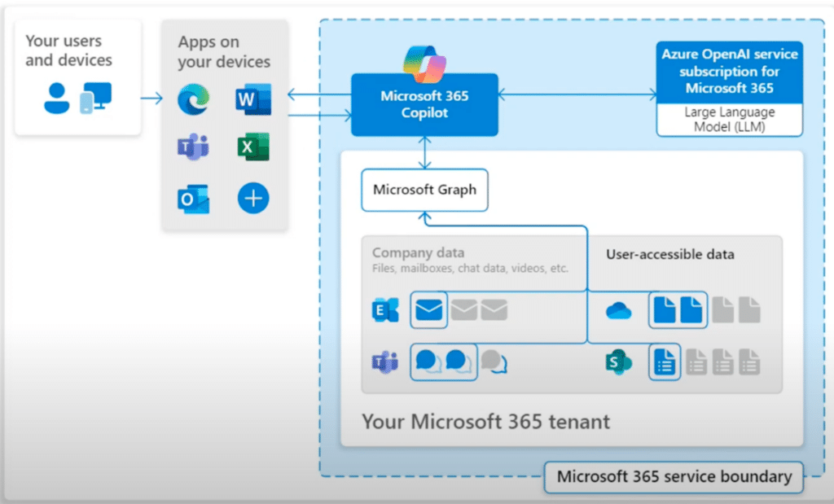Image resolution: width=834 pixels, height=504 pixels.
Task: Click the OneDrive cloud icon
Action: [x=619, y=310]
